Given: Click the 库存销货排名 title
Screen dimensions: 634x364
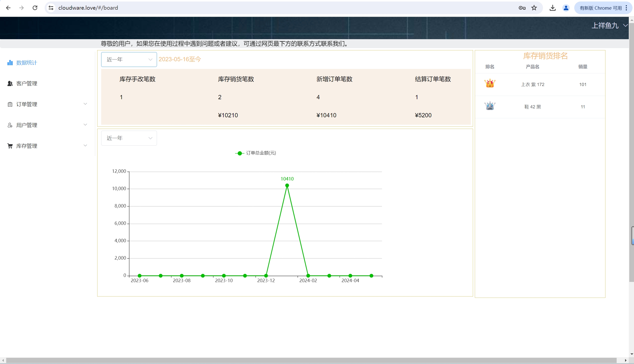Looking at the screenshot, I should click(x=545, y=56).
